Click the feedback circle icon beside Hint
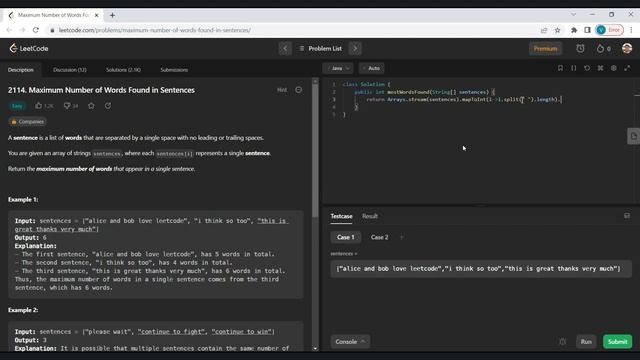 [299, 90]
